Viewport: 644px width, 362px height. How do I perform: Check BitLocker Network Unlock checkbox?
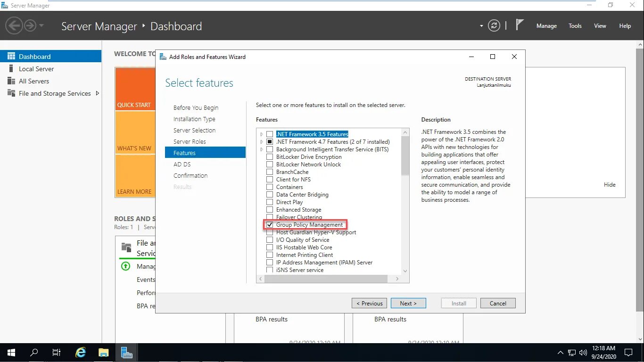click(x=270, y=165)
